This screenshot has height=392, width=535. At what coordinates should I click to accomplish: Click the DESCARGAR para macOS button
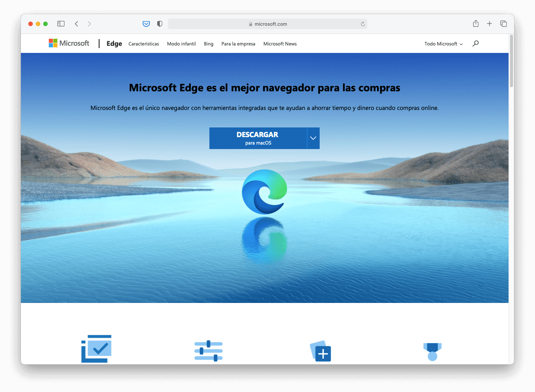(x=258, y=138)
